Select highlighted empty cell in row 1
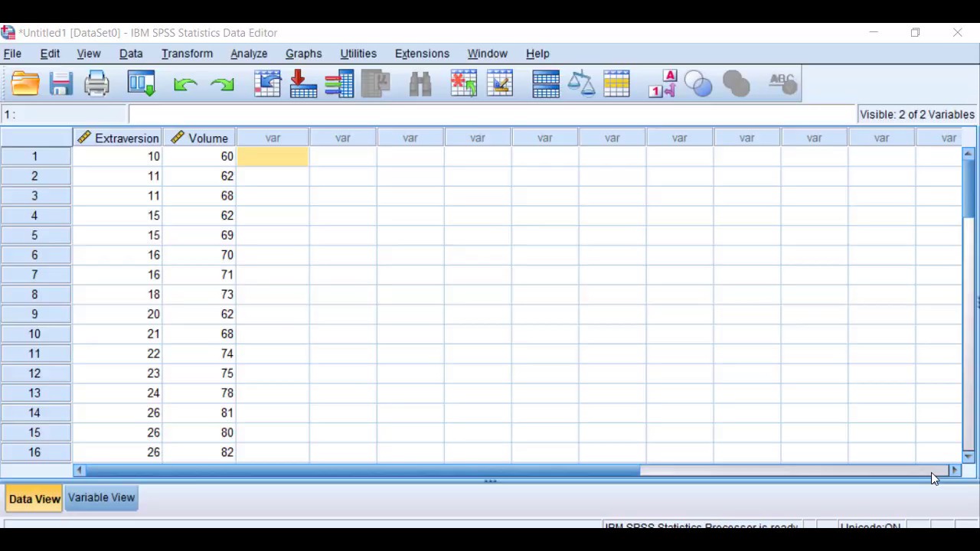The width and height of the screenshot is (980, 551). point(273,156)
